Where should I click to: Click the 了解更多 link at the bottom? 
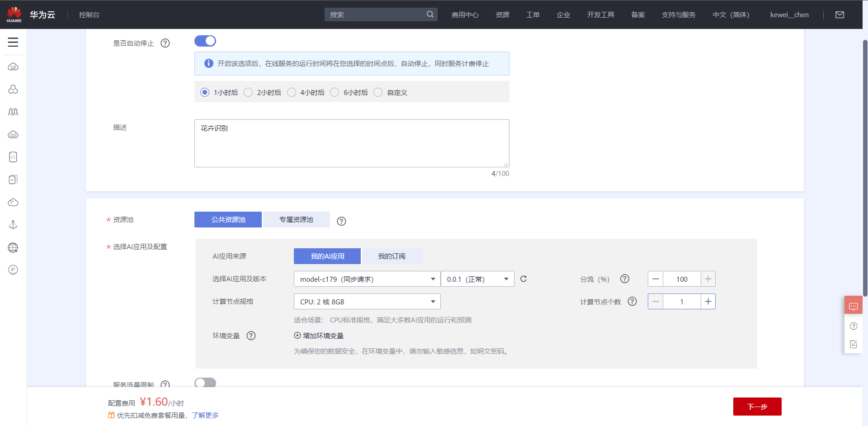coord(205,415)
